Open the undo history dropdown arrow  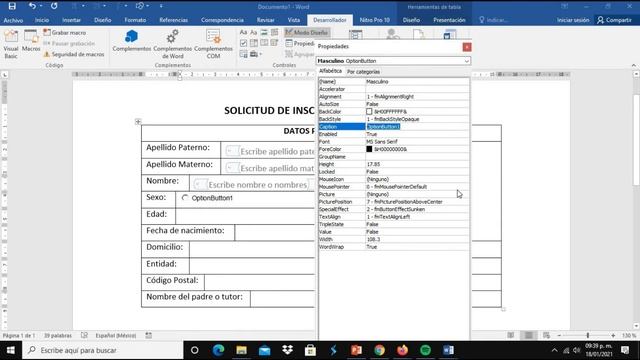coord(41,6)
